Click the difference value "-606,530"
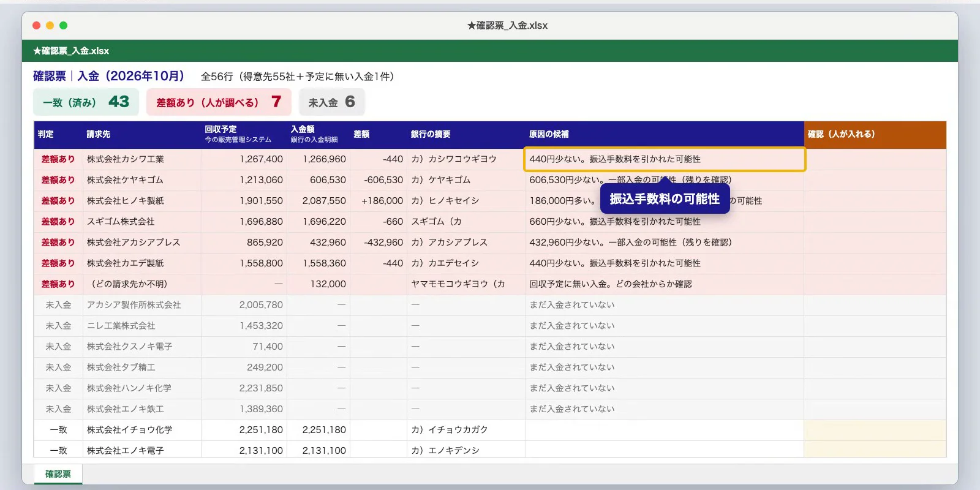 tap(383, 180)
